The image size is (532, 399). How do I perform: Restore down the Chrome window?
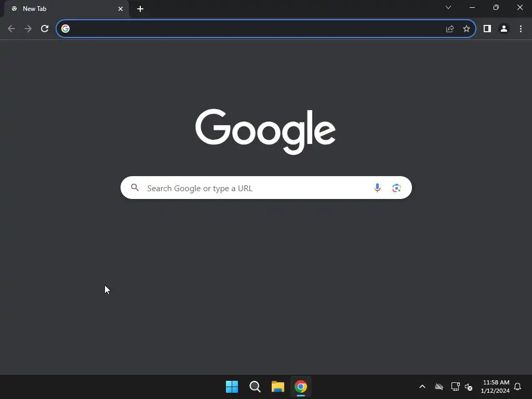(496, 7)
